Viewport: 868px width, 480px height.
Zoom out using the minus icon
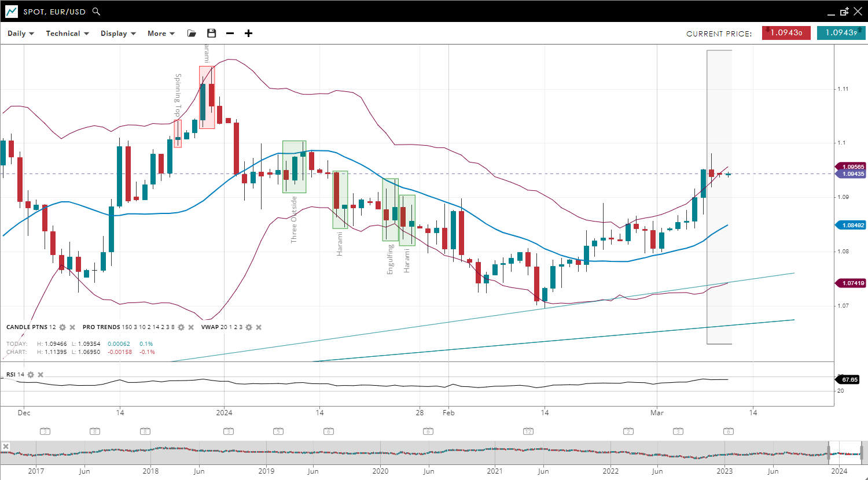(230, 34)
